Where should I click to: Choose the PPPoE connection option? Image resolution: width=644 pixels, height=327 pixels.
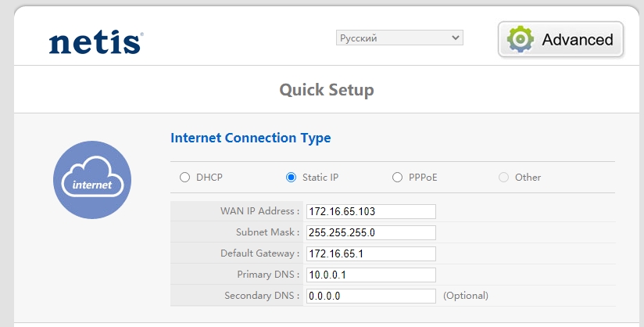[398, 178]
